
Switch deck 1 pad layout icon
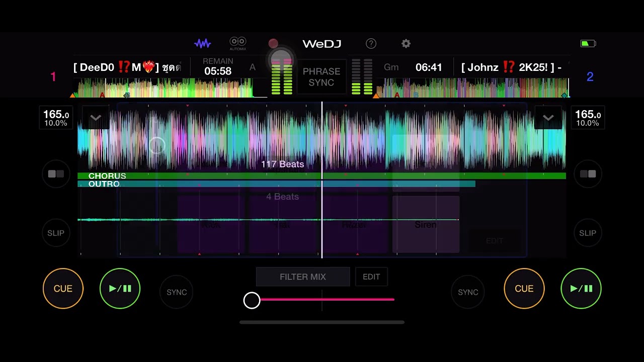tap(56, 174)
